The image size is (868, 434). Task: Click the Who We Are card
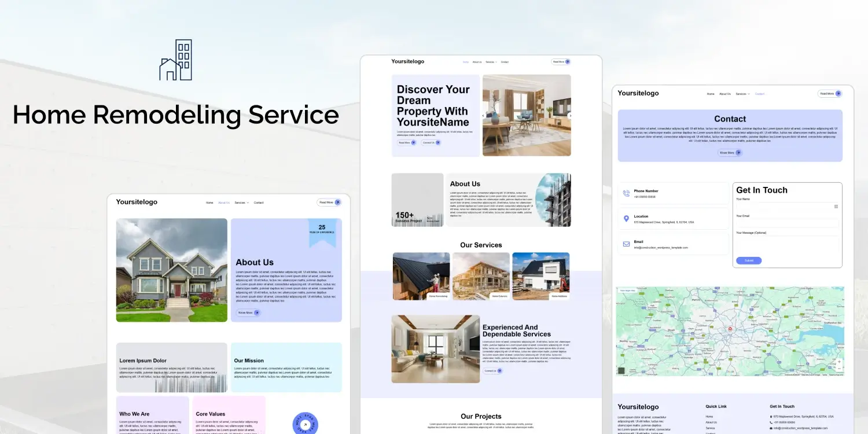(153, 415)
